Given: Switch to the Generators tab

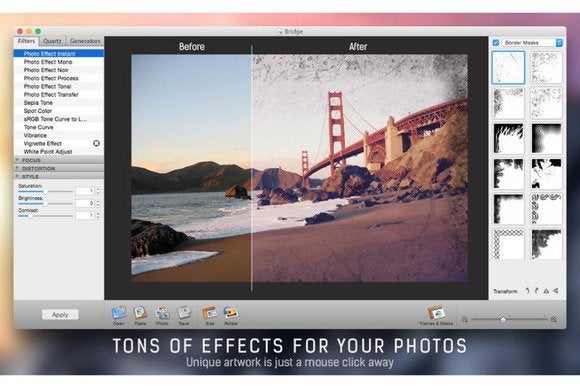Looking at the screenshot, I should 85,41.
